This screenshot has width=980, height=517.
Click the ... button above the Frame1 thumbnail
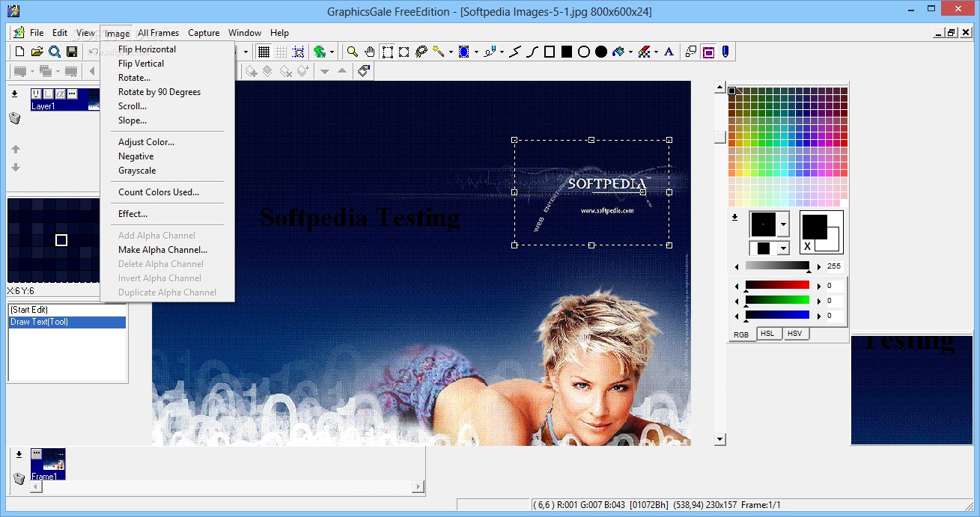click(37, 453)
